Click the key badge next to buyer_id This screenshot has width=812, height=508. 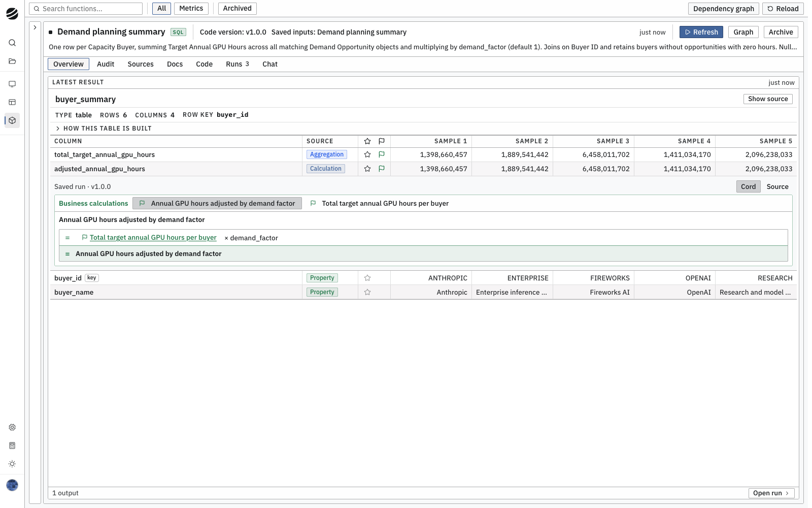[92, 278]
